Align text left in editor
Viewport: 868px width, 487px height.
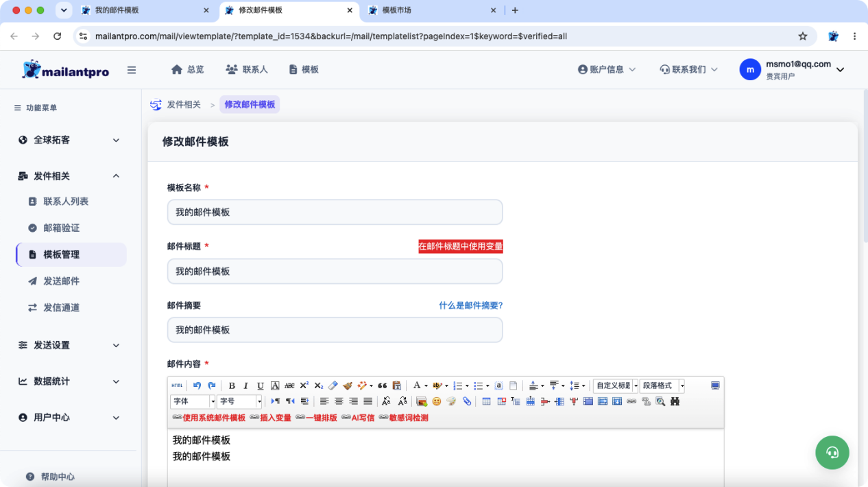pos(324,401)
